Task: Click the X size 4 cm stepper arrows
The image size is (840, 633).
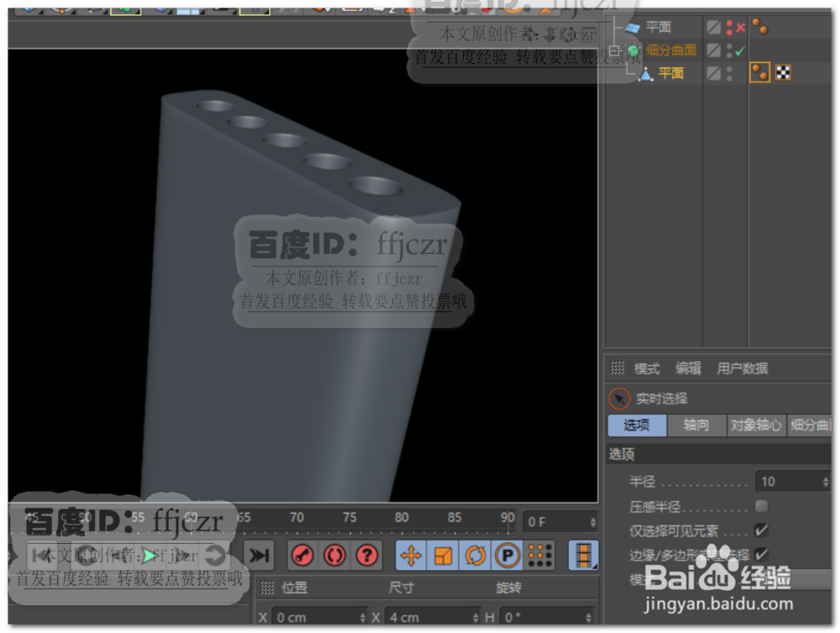Action: coord(475,618)
